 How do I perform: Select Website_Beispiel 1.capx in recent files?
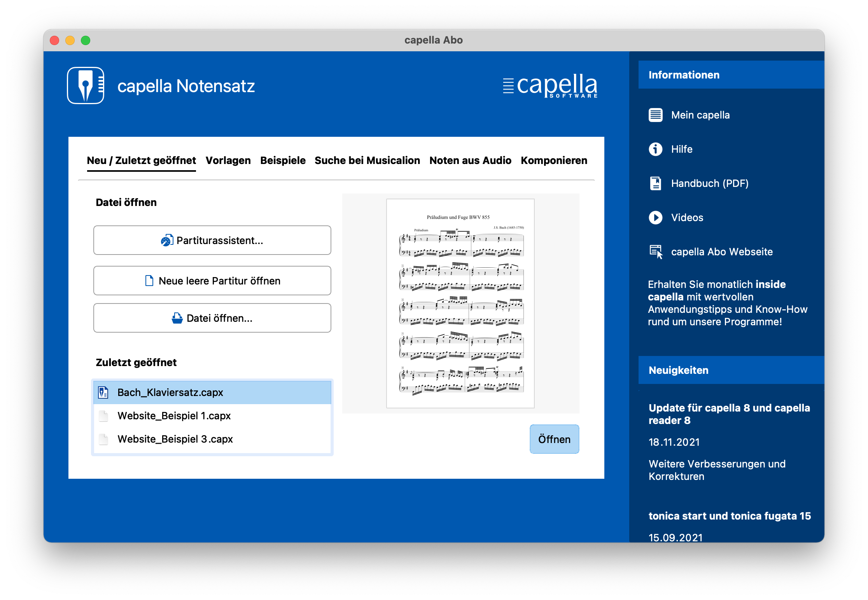click(x=212, y=416)
